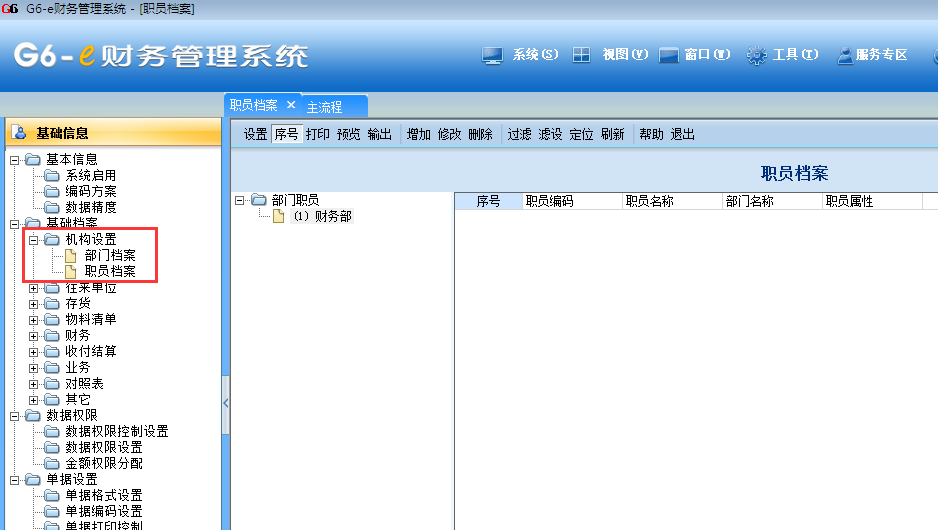The height and width of the screenshot is (530, 938).
Task: Collapse the 基本信息 tree node
Action: point(14,160)
